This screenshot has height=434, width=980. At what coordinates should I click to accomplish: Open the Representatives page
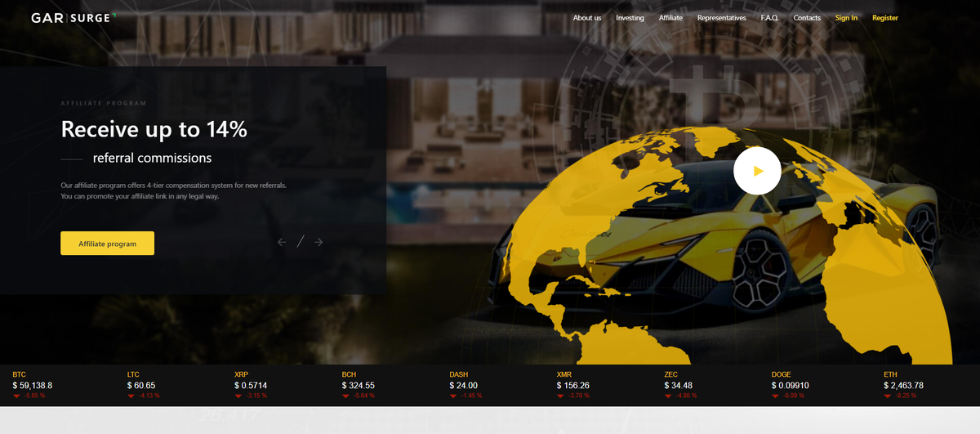(721, 18)
